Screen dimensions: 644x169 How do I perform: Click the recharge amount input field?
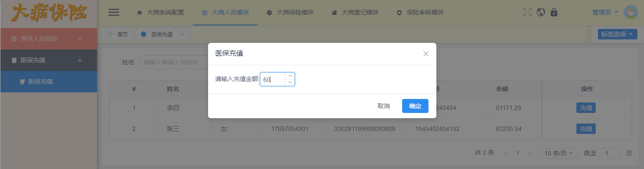273,79
